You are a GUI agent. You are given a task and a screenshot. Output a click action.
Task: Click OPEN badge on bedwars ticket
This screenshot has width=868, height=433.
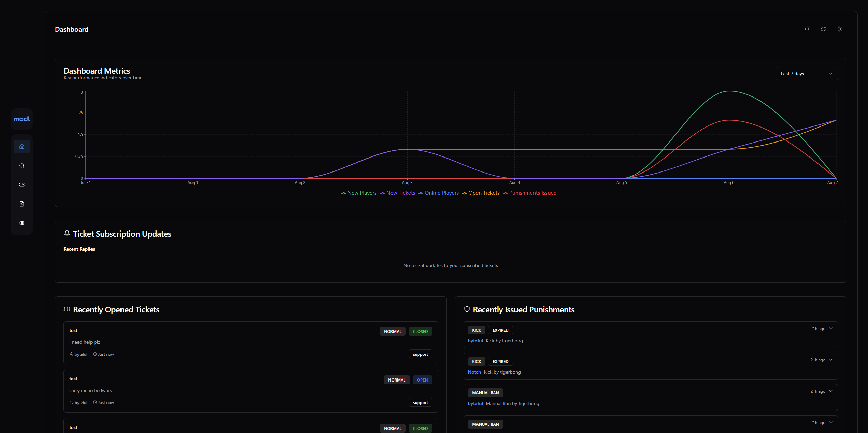(x=422, y=380)
